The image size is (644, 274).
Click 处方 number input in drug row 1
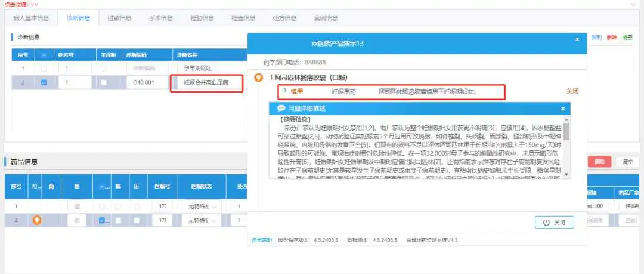tap(239, 206)
